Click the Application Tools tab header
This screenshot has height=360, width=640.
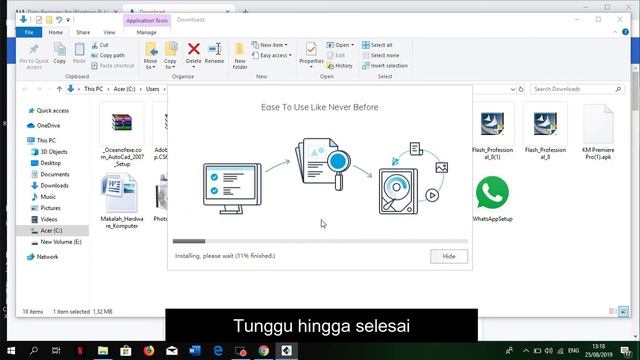(147, 20)
